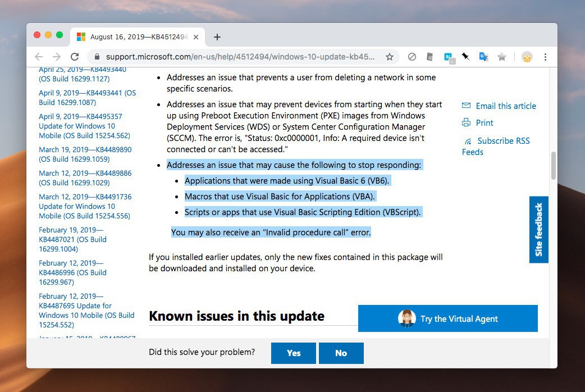
Task: Open April 25, 2019—KB4493440 link
Action: pos(83,74)
